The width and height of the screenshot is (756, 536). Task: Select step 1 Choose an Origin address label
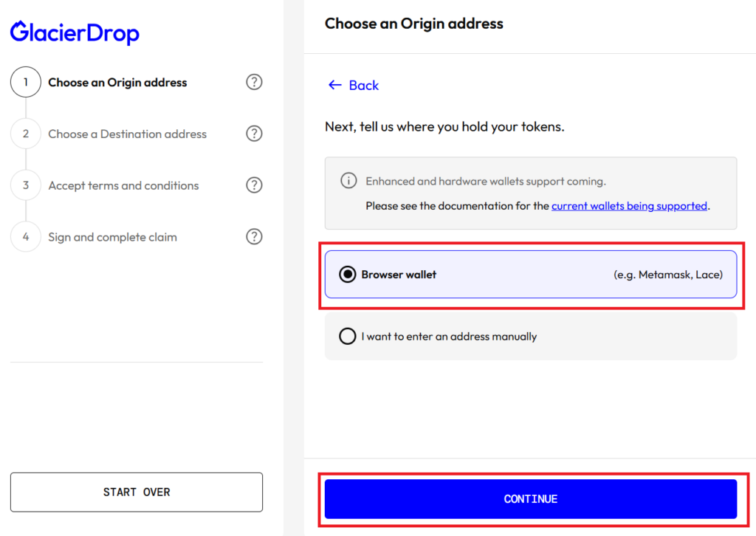click(117, 83)
